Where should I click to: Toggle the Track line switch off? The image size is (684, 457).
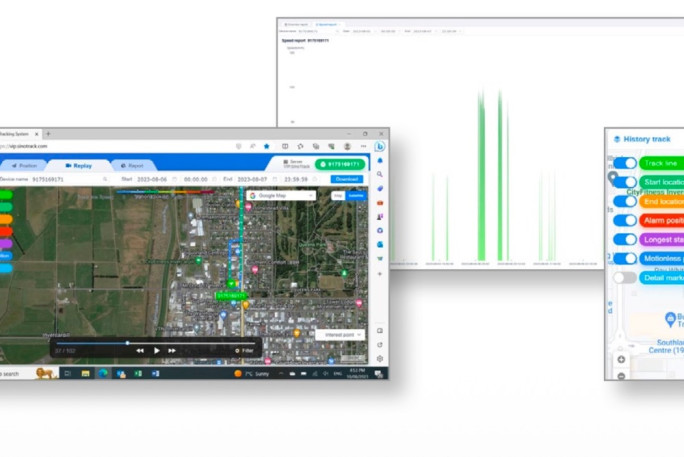point(624,163)
